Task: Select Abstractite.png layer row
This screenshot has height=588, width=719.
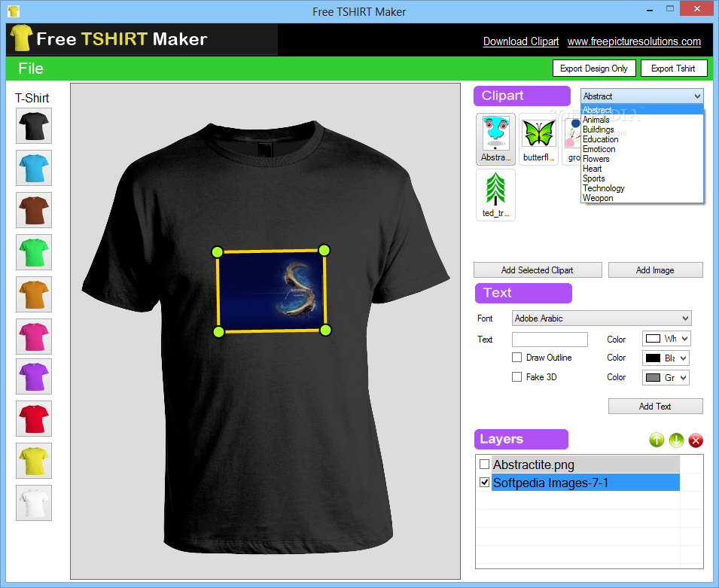Action: (586, 465)
